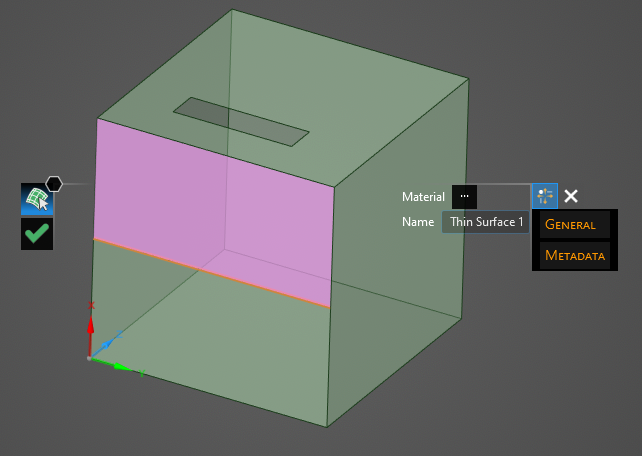Open the General menu entry
The width and height of the screenshot is (642, 456).
574,225
